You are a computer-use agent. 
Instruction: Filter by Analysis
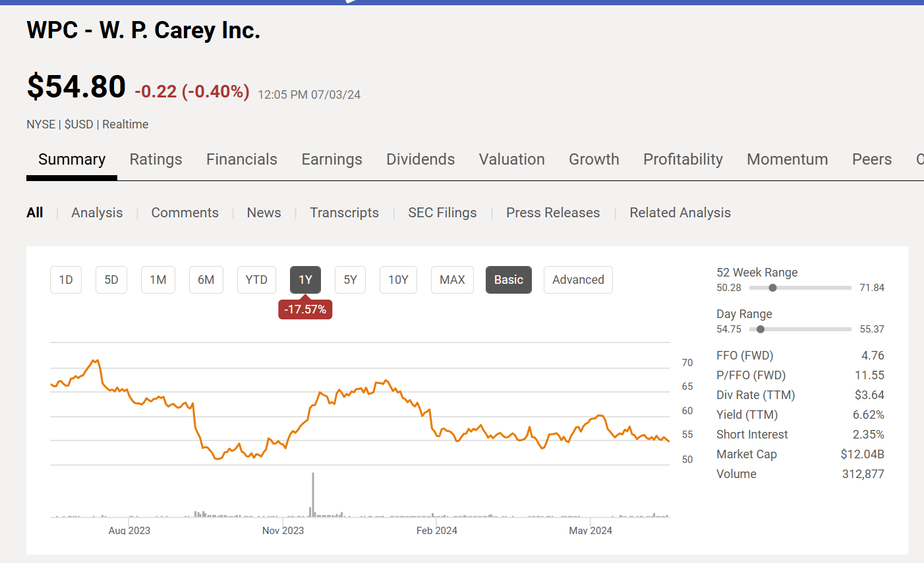[x=97, y=213]
